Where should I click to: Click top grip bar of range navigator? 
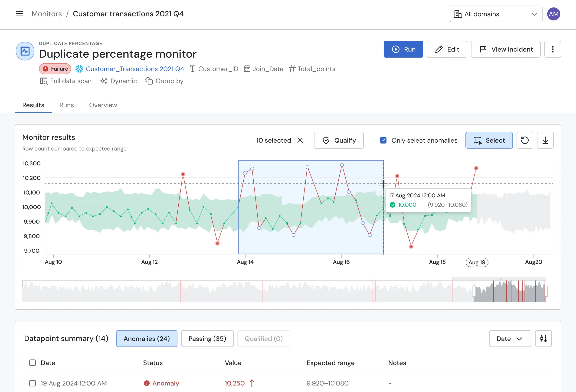click(499, 278)
